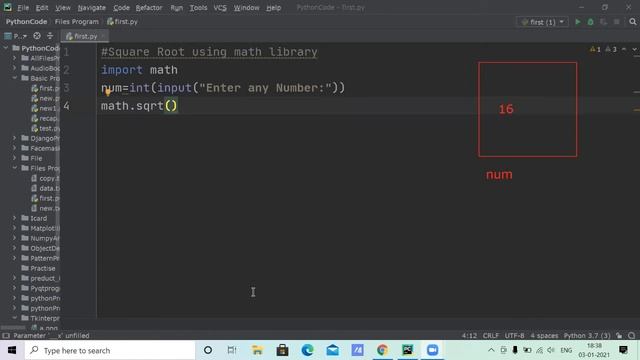Click the yellow intention bulb on line 3
This screenshot has width=640, height=360.
point(108,92)
